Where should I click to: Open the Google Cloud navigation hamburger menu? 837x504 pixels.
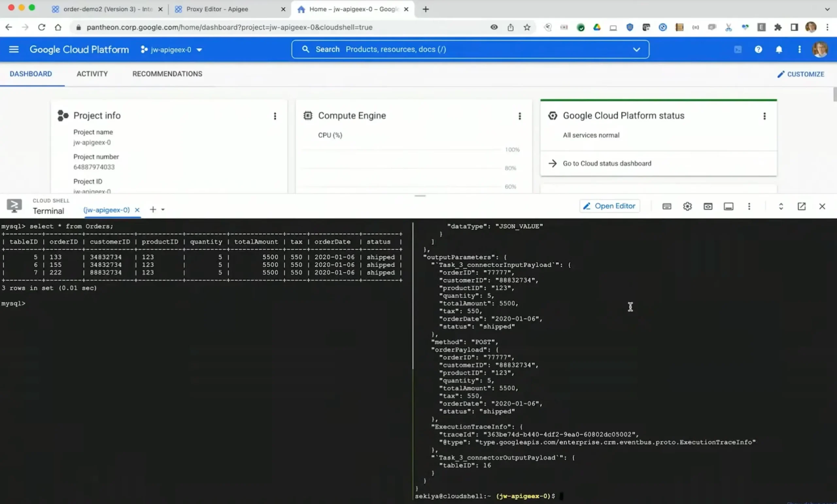tap(14, 50)
